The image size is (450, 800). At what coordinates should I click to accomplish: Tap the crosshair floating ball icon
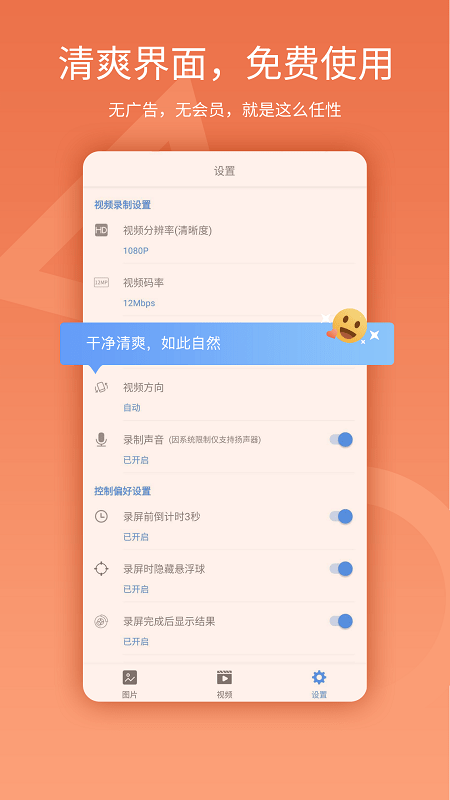tap(101, 568)
